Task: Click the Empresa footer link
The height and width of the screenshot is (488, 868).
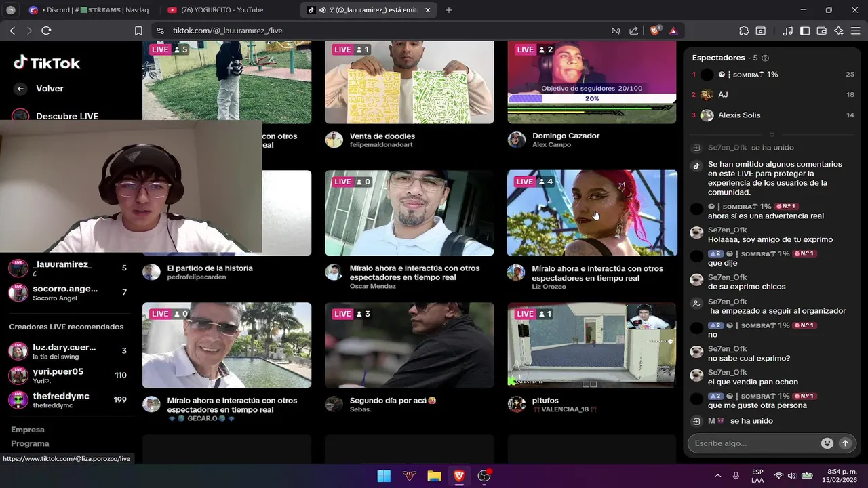Action: [28, 430]
